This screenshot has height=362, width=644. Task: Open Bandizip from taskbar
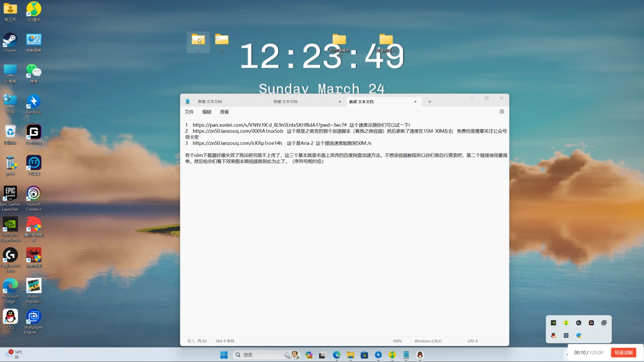coord(378,355)
